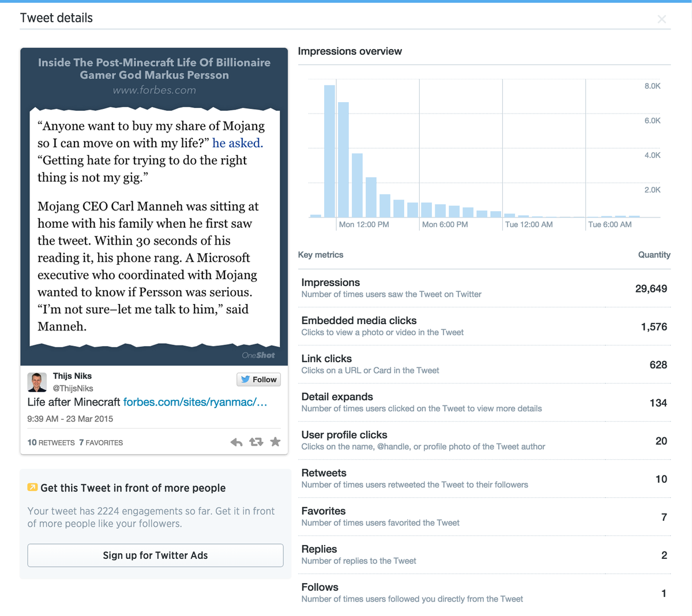Screen dimensions: 692x616
Task: Click the Quantity column header
Action: (654, 255)
